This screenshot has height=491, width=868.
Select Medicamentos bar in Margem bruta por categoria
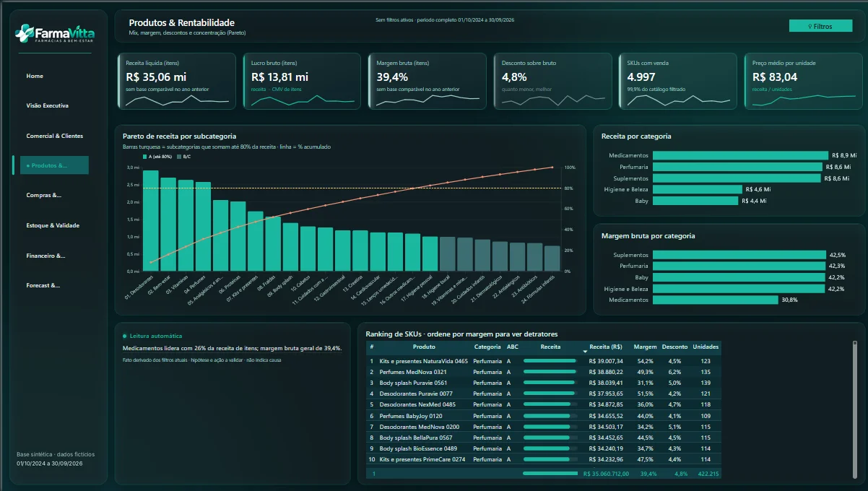(x=715, y=300)
